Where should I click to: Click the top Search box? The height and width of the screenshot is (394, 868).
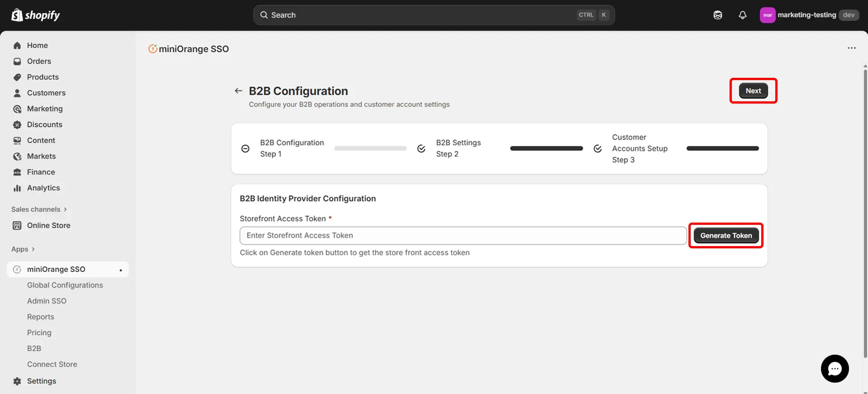coord(434,15)
